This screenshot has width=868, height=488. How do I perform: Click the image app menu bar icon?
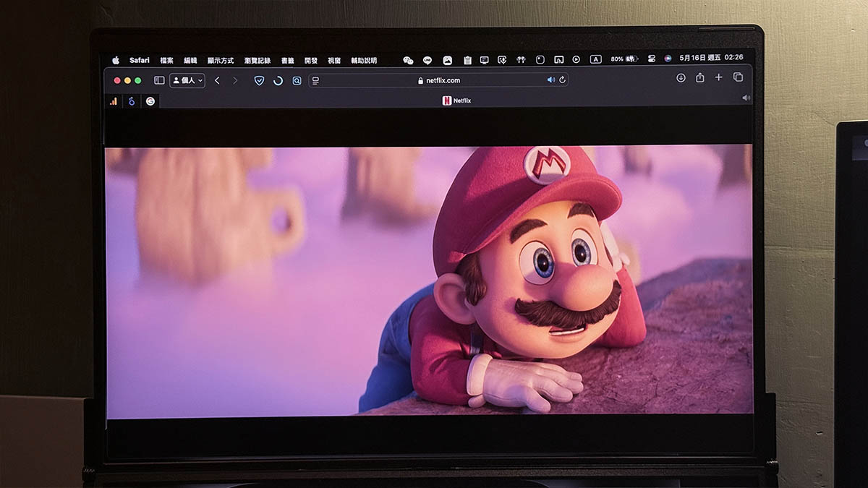(448, 61)
